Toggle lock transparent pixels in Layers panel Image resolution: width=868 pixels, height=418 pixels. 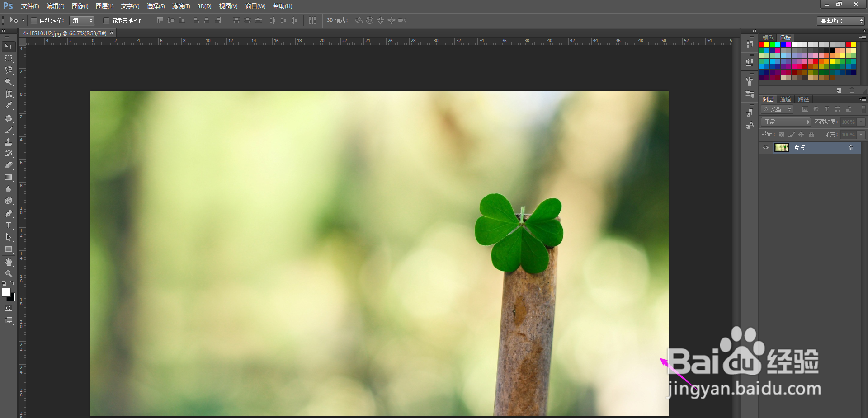pyautogui.click(x=781, y=135)
